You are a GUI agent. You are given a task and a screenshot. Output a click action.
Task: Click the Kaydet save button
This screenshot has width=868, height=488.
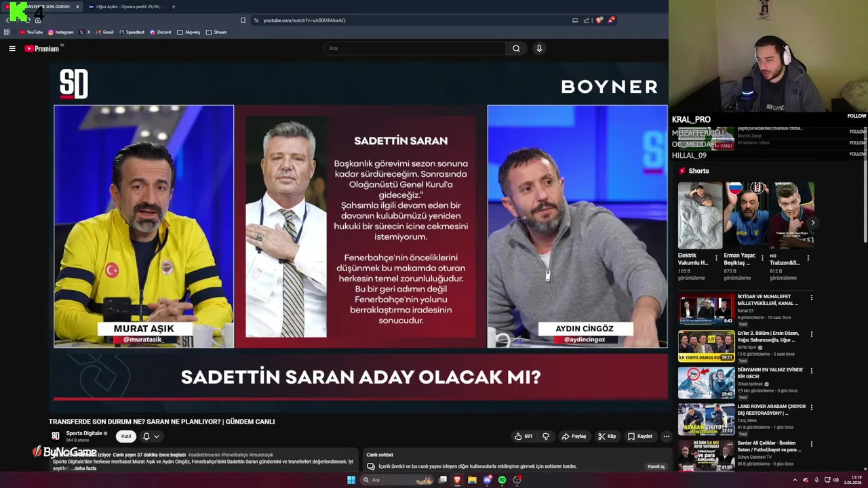[640, 436]
